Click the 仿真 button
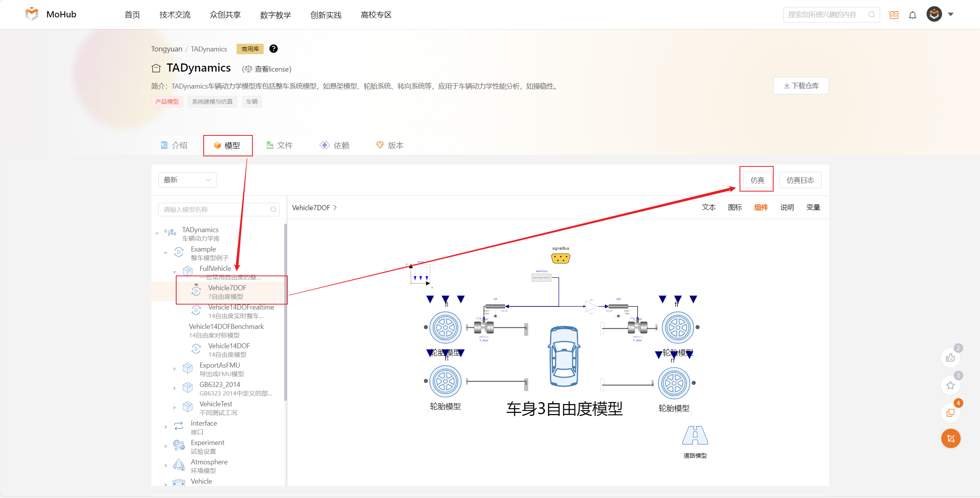This screenshot has width=980, height=498. [x=757, y=180]
